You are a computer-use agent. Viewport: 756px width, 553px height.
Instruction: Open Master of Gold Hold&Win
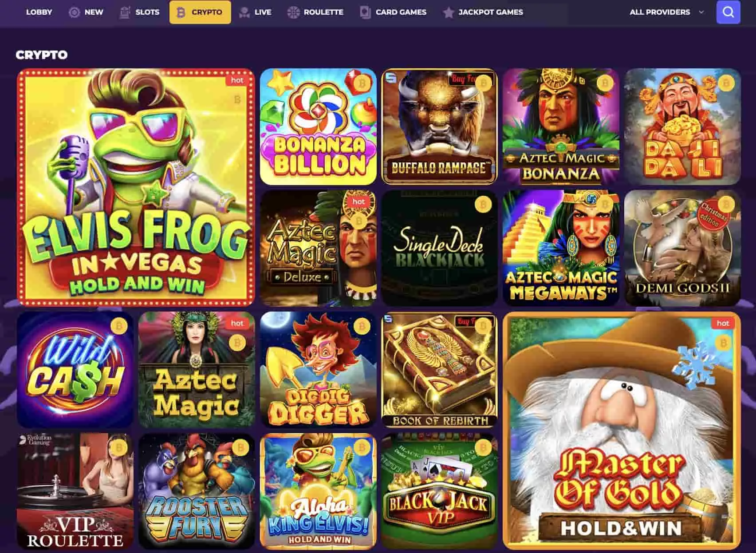pyautogui.click(x=622, y=431)
